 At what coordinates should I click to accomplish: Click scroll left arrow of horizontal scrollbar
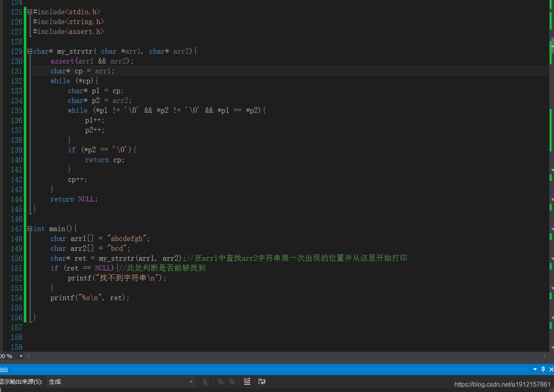coord(28,356)
